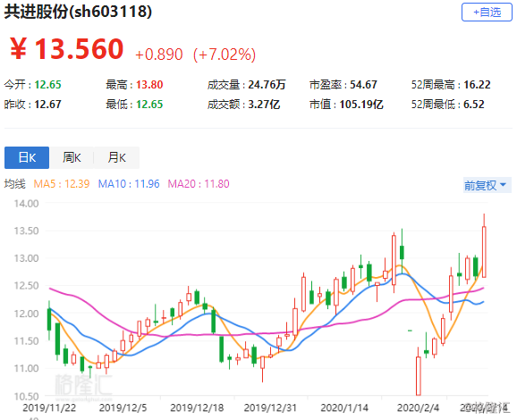Click the 2019/12/18 date label

point(197,407)
